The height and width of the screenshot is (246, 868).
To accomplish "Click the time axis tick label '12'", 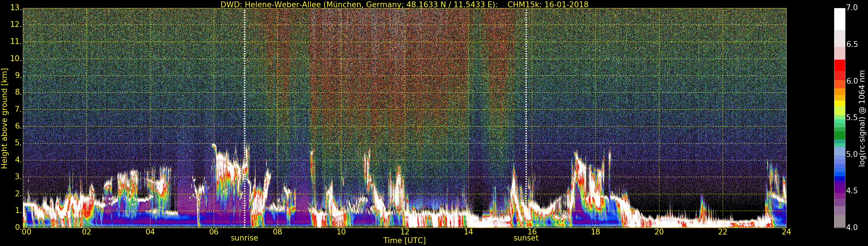I will (x=405, y=232).
